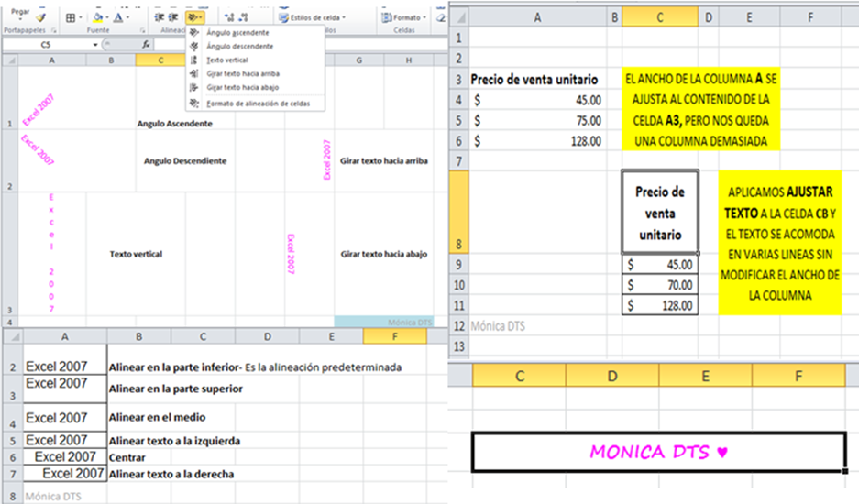
Task: Select highlighted column F header above 'predeterminada'
Action: 395,336
